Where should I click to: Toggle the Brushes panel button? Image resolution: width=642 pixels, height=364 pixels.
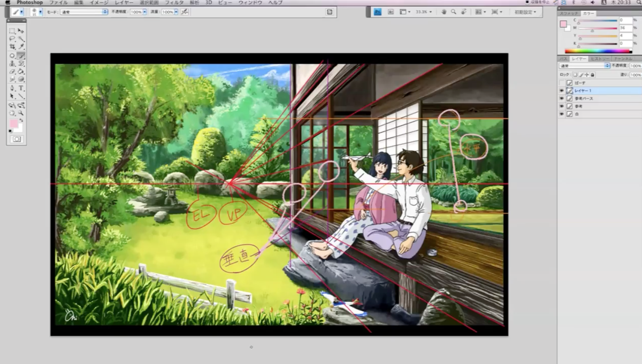(328, 12)
